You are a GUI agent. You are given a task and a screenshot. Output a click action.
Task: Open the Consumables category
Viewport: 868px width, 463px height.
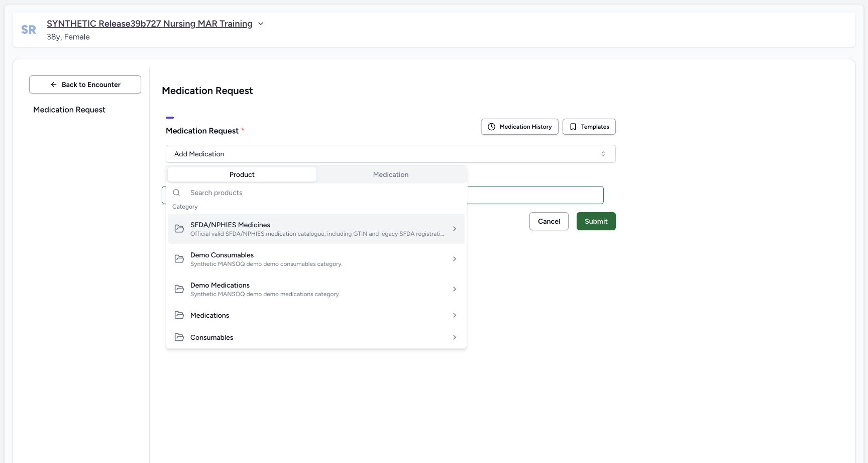pyautogui.click(x=316, y=337)
